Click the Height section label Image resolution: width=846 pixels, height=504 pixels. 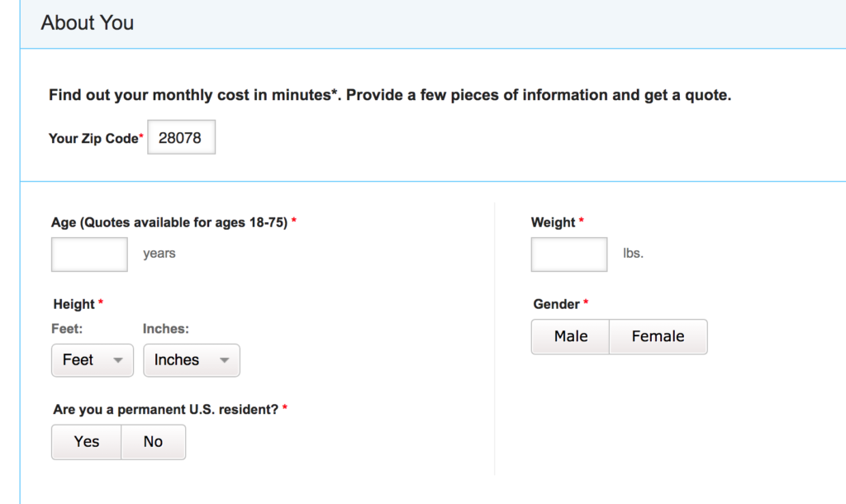click(74, 304)
